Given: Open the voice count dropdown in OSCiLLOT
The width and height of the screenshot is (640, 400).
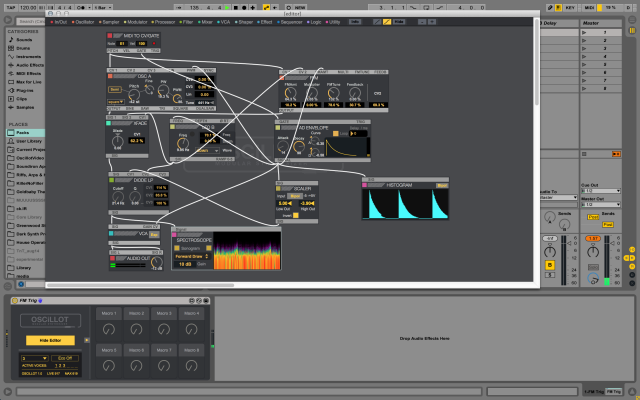Looking at the screenshot, I should (35, 357).
